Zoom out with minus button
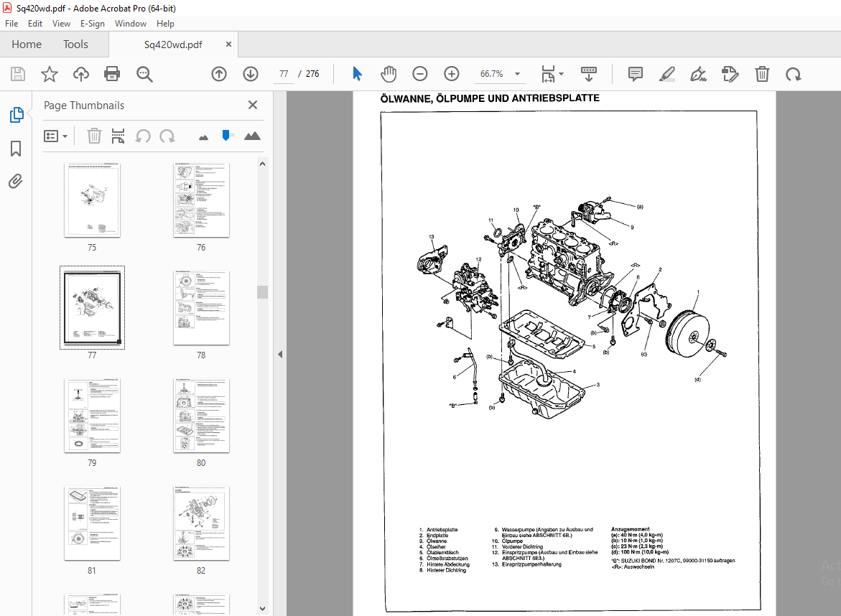Screen dimensions: 841x616 (420, 74)
